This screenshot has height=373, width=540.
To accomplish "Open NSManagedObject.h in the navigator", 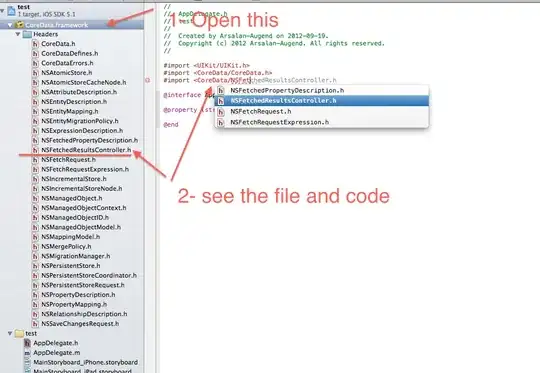I will click(72, 198).
